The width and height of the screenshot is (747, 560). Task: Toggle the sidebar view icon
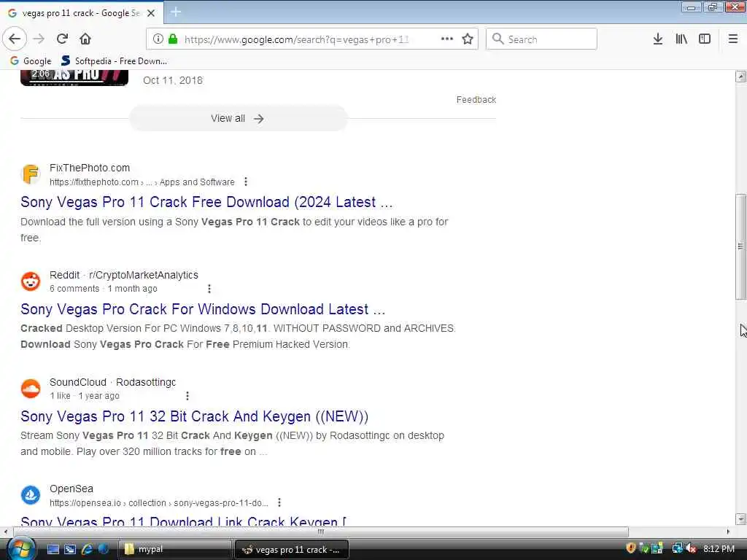point(705,39)
